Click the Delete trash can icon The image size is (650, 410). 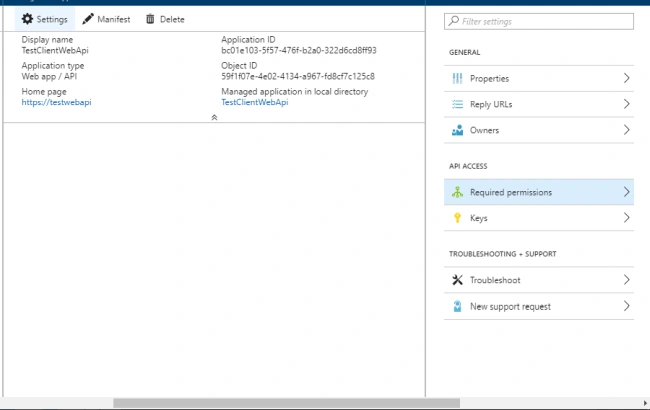(x=150, y=19)
